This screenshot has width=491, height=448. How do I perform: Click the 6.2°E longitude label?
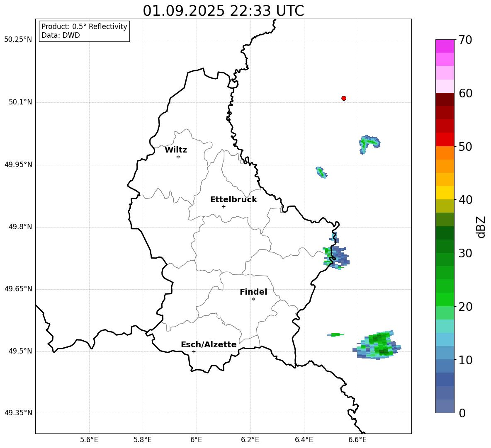pyautogui.click(x=250, y=440)
